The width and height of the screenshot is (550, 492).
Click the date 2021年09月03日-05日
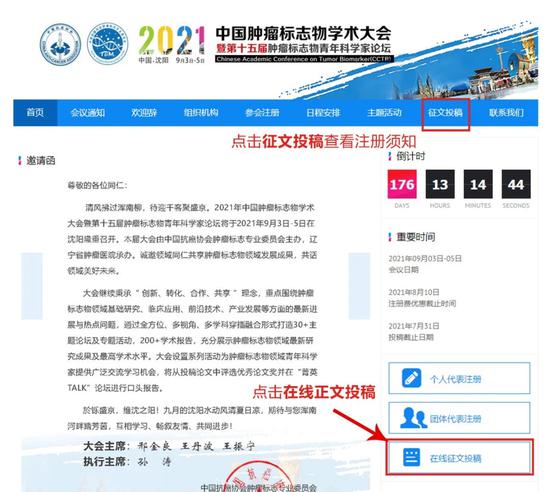(425, 258)
